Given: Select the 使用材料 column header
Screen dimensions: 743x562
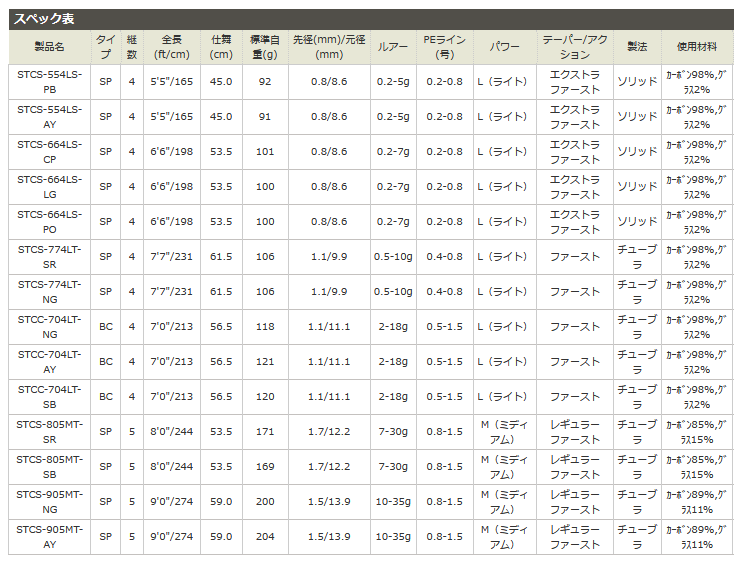Looking at the screenshot, I should (x=697, y=47).
